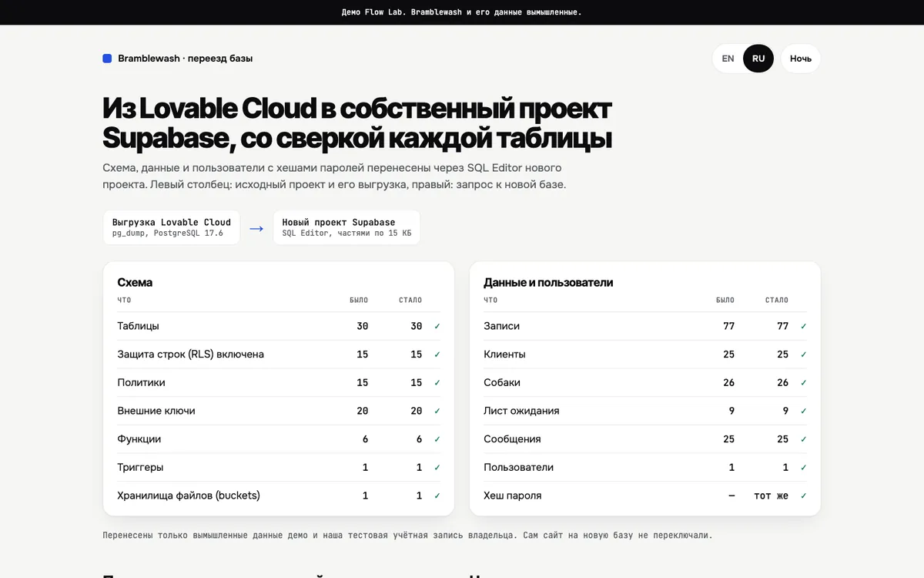924x578 pixels.
Task: Click the green checkmark in the Собаки row
Action: coord(804,382)
